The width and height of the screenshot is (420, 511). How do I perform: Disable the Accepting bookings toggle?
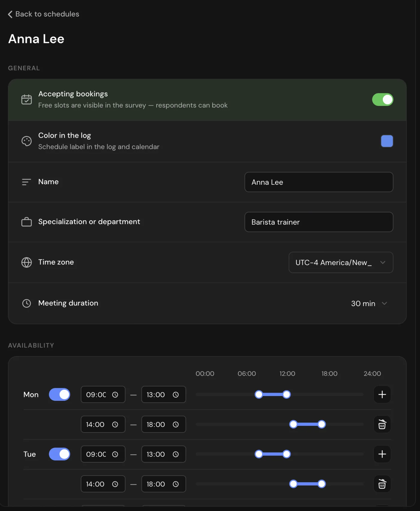382,100
